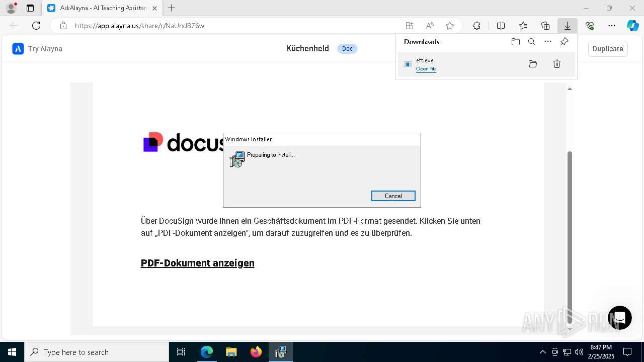Open the tab actions menu icon
Viewport: 644px width, 362px height.
tap(30, 8)
